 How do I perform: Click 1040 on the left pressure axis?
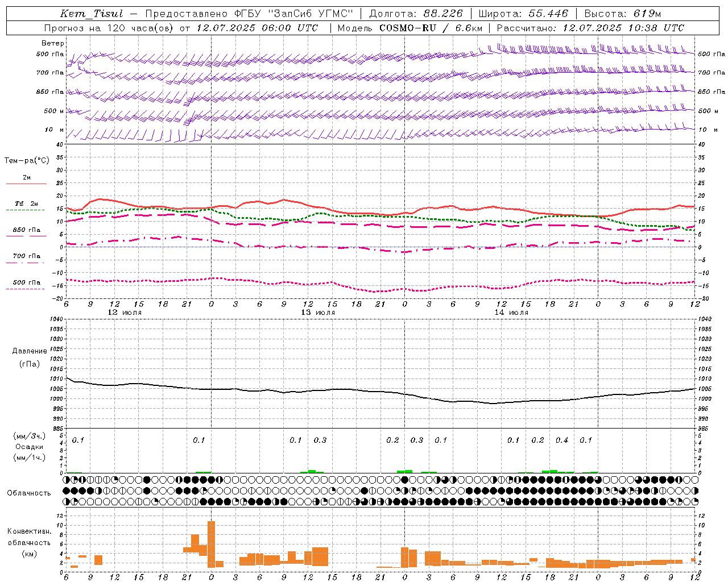pos(57,319)
